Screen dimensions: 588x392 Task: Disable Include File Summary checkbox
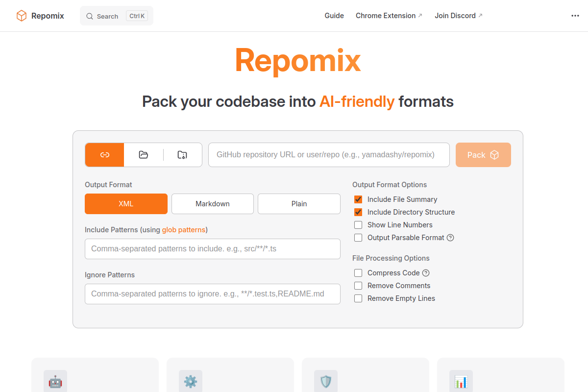coord(358,199)
